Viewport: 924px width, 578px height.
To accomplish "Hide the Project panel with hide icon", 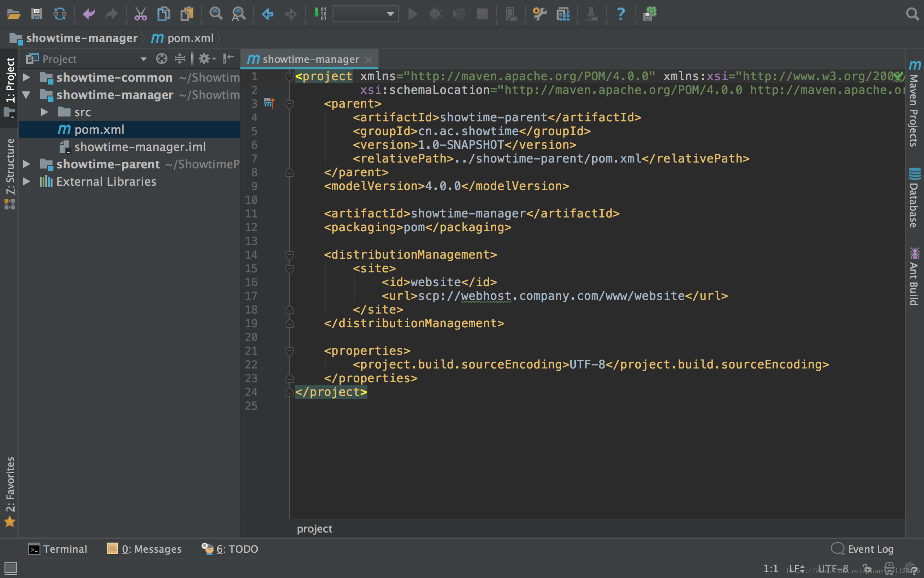I will [x=228, y=59].
